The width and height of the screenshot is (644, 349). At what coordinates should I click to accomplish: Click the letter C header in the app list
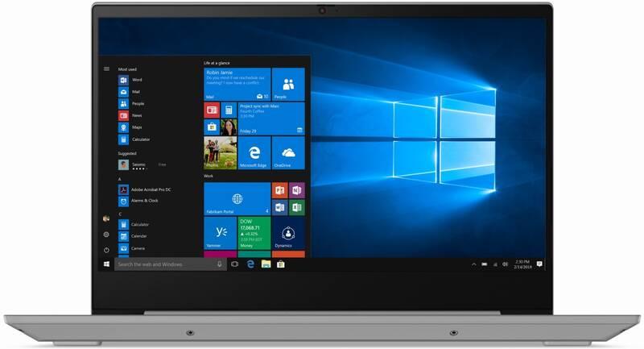(x=119, y=214)
